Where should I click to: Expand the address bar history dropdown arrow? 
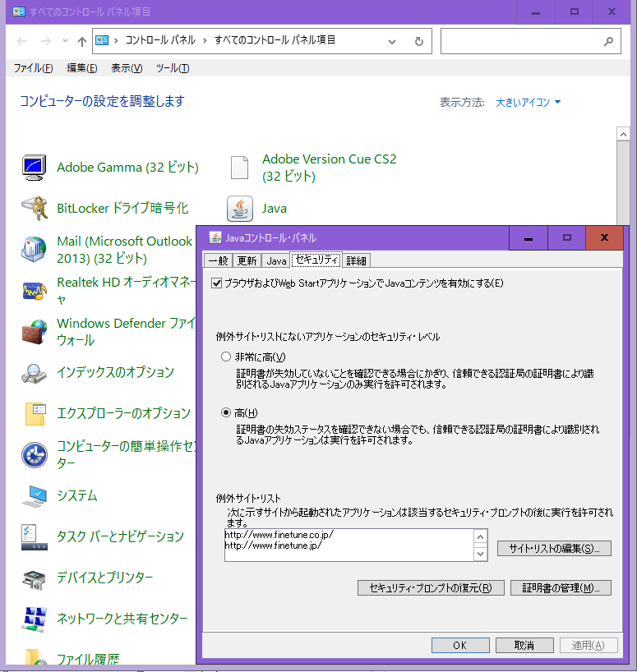point(394,40)
